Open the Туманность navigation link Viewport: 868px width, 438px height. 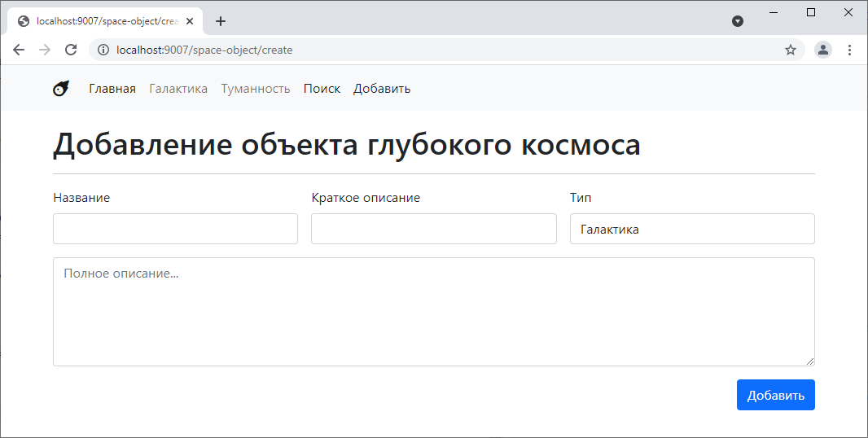coord(256,89)
